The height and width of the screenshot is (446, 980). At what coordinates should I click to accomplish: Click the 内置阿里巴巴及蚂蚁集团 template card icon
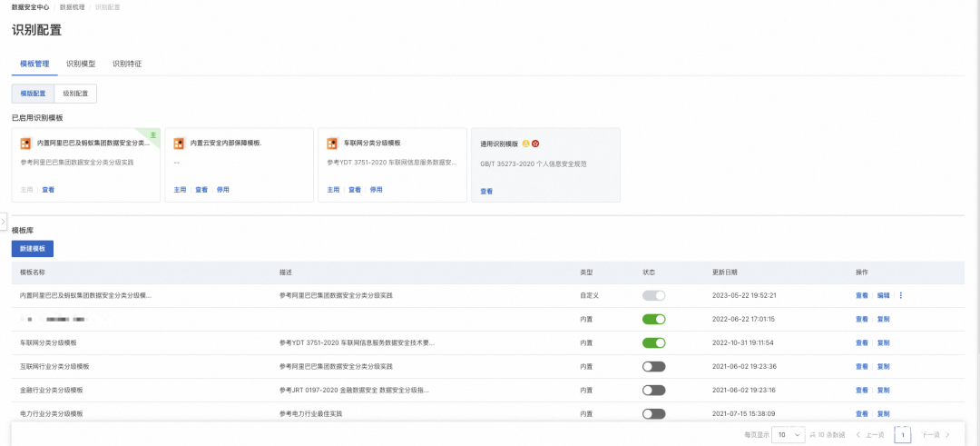click(25, 144)
